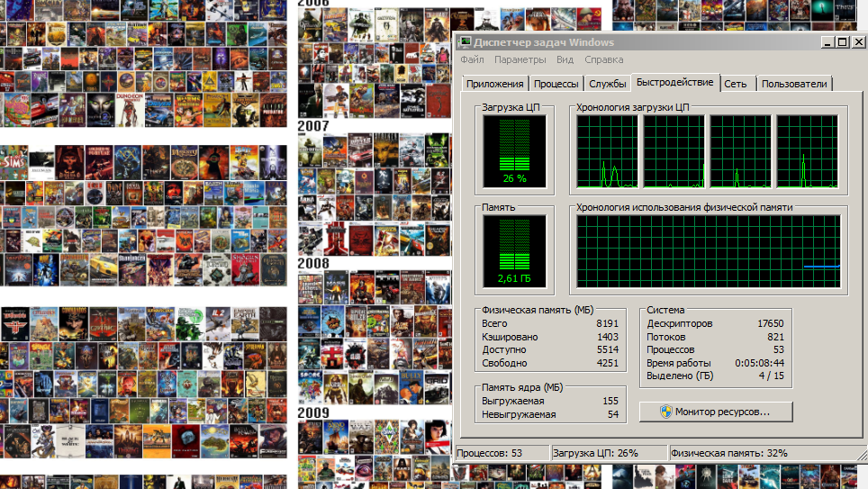Viewport: 868px width, 489px height.
Task: Click status bar Процессов: 53 entry
Action: [502, 453]
